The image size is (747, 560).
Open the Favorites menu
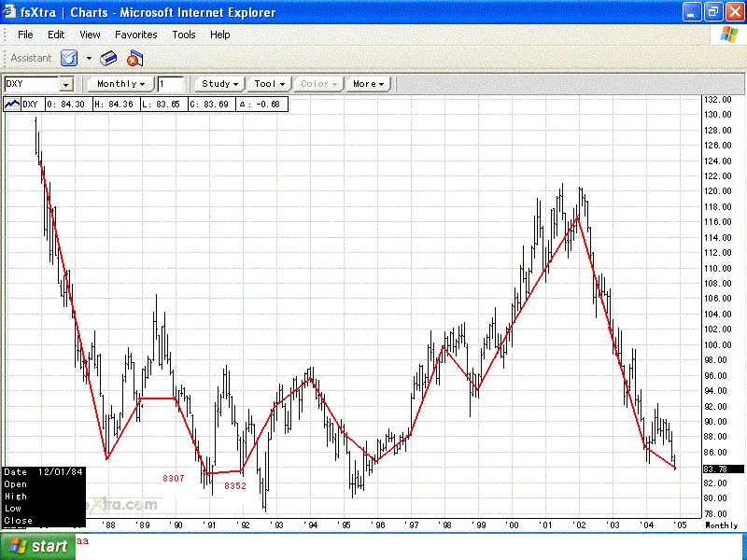click(x=135, y=35)
